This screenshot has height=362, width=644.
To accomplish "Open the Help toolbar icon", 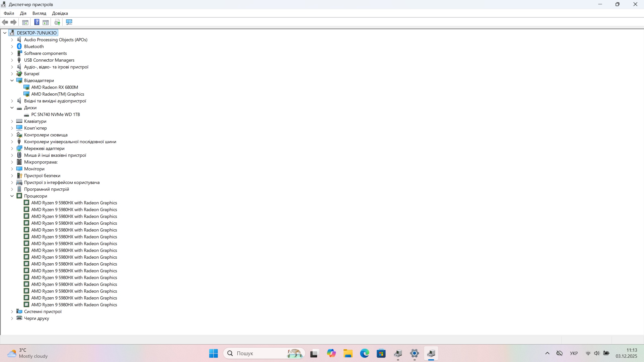I will coord(37,22).
